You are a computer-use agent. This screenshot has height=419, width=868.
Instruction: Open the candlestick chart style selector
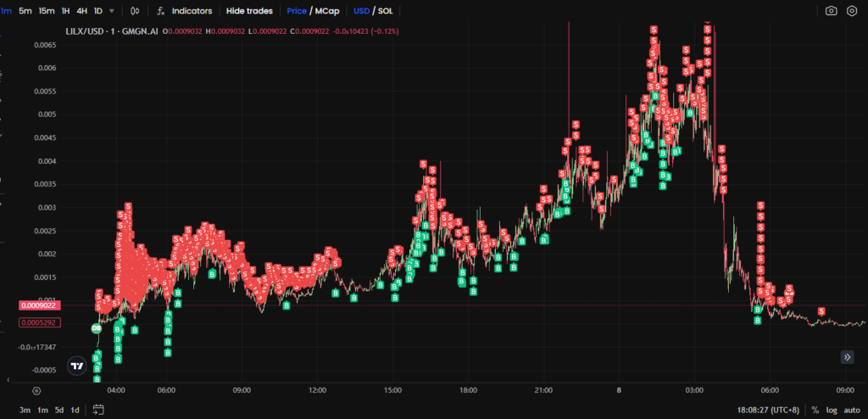(134, 11)
